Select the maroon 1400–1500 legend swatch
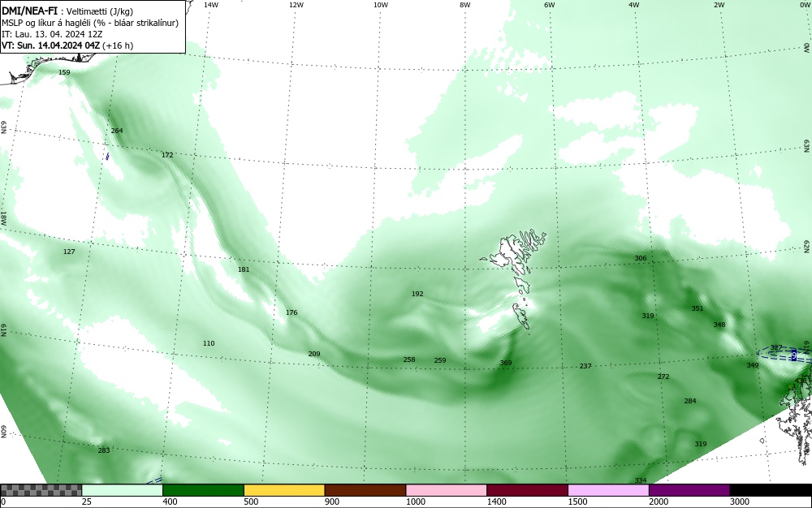812x508 pixels. (x=527, y=490)
